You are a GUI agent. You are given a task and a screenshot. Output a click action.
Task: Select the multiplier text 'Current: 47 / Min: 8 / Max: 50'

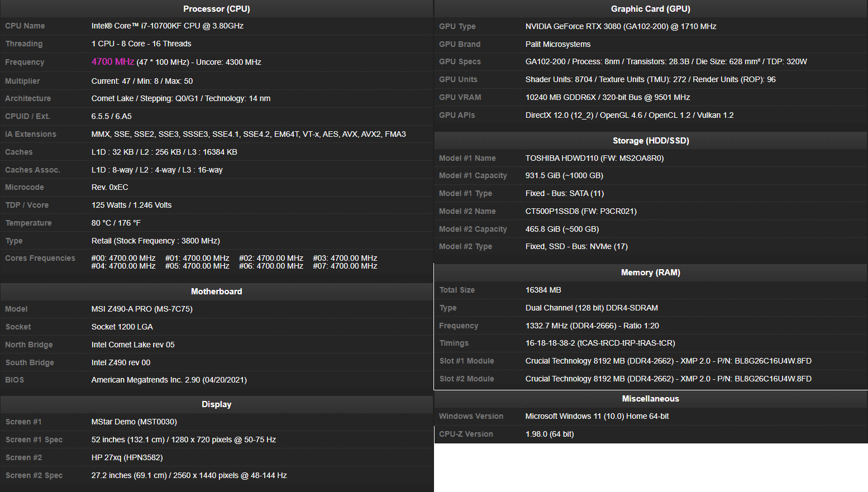142,81
